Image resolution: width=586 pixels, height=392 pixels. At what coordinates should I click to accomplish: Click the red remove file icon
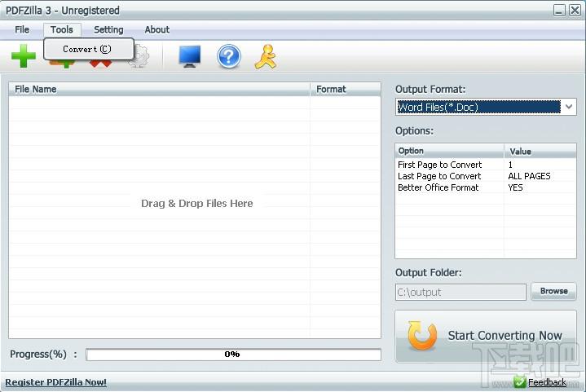click(x=100, y=64)
